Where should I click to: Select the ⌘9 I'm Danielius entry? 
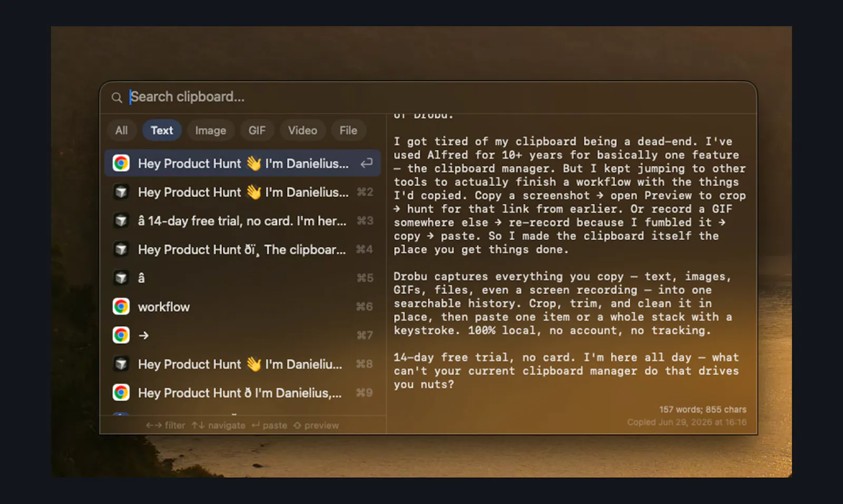coord(243,393)
